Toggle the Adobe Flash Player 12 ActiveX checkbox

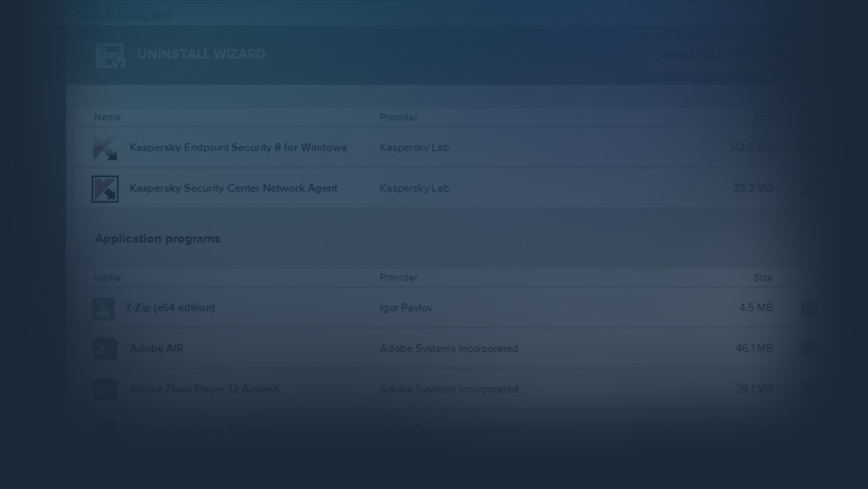(809, 389)
